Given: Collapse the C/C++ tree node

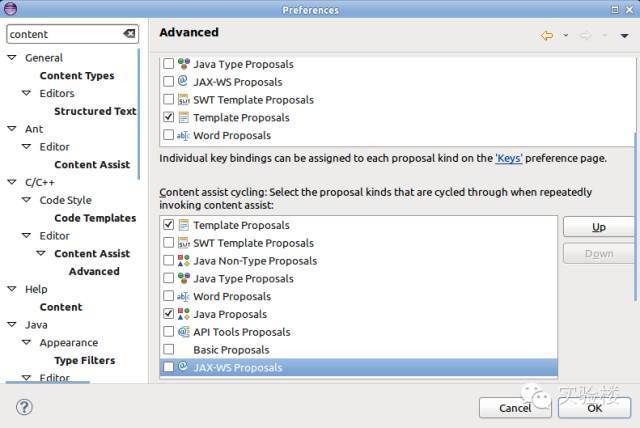Looking at the screenshot, I should pos(12,182).
